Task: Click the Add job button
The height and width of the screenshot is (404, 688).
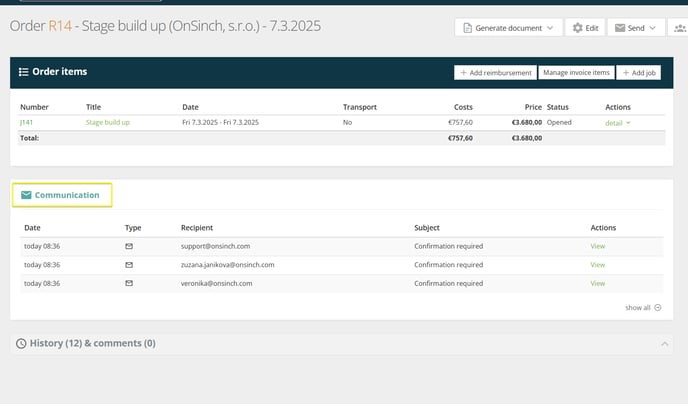Action: 638,72
